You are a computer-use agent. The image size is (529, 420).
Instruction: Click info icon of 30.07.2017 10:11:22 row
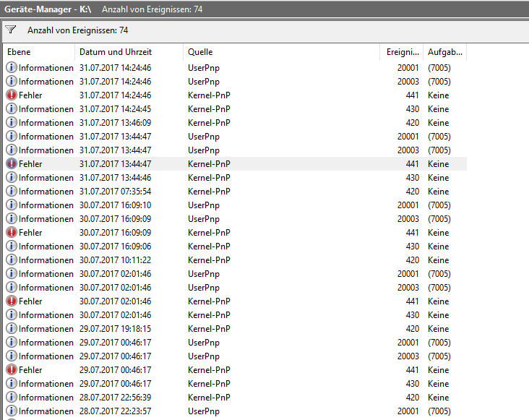pyautogui.click(x=12, y=260)
